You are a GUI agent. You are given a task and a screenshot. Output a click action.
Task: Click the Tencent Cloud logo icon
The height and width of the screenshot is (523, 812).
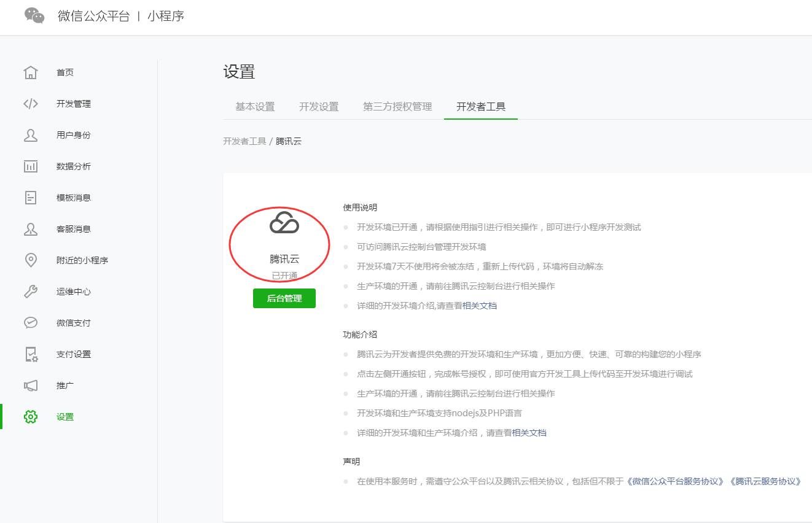284,222
